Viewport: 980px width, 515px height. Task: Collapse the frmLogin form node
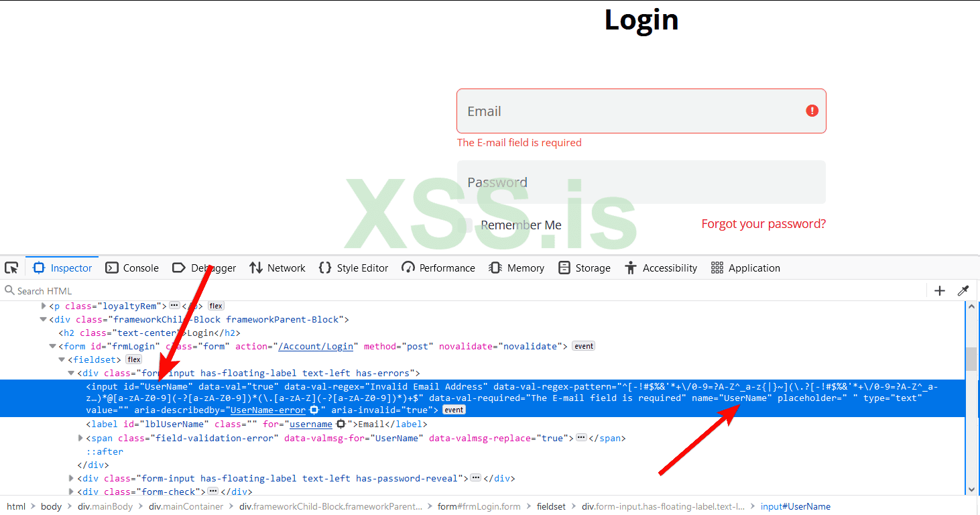tap(53, 346)
